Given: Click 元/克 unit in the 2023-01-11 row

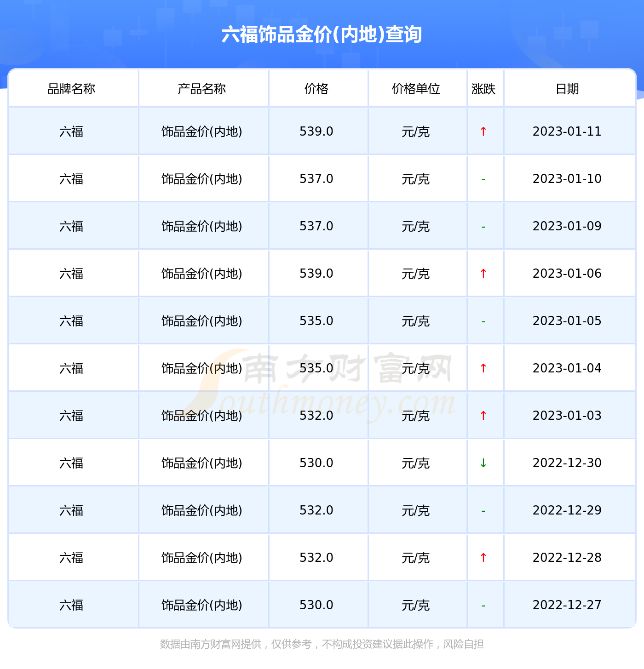Looking at the screenshot, I should click(x=416, y=132).
